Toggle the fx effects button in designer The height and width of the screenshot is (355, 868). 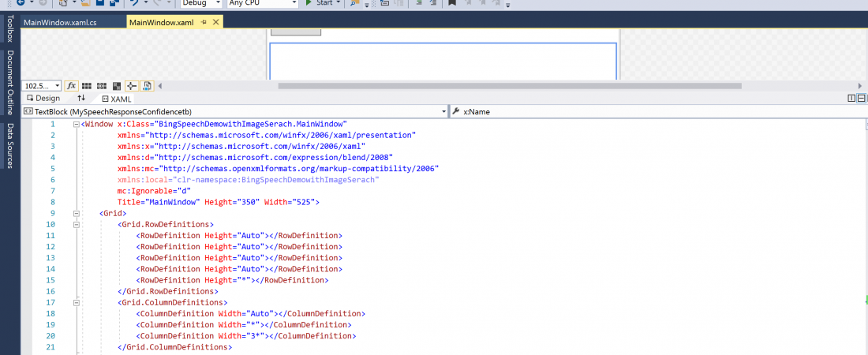click(x=71, y=86)
